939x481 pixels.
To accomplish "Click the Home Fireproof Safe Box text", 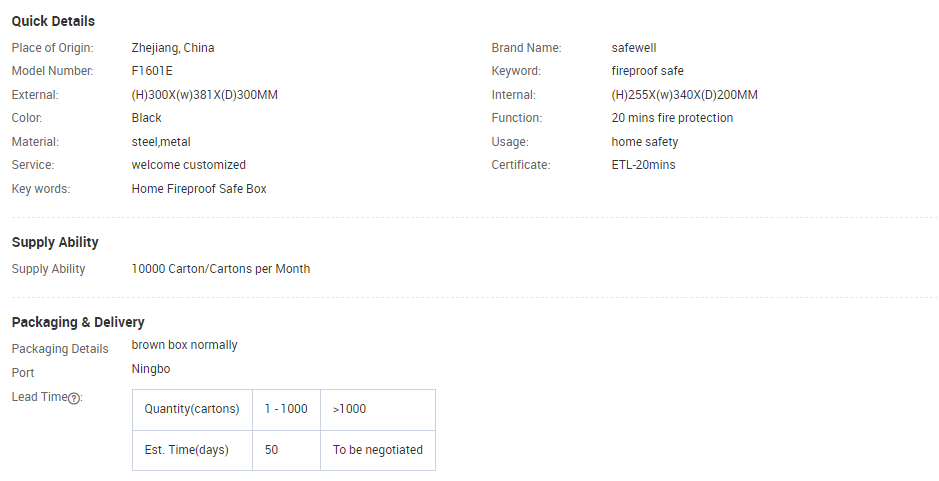I will pyautogui.click(x=199, y=189).
